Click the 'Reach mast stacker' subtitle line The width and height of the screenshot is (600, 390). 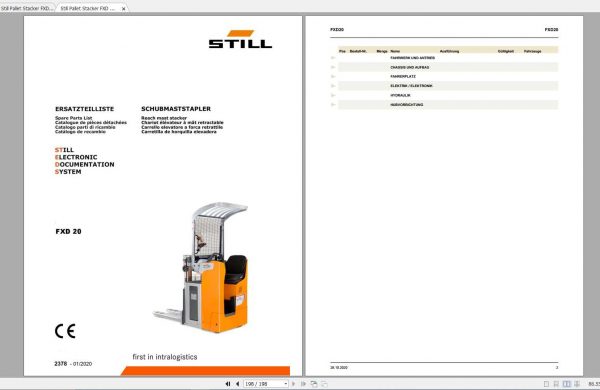[164, 118]
